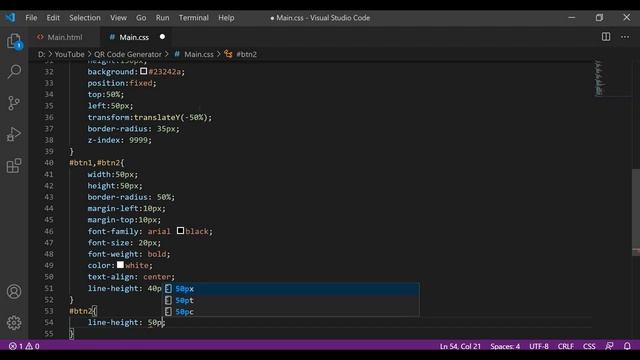Split the editor to the right

pos(606,37)
